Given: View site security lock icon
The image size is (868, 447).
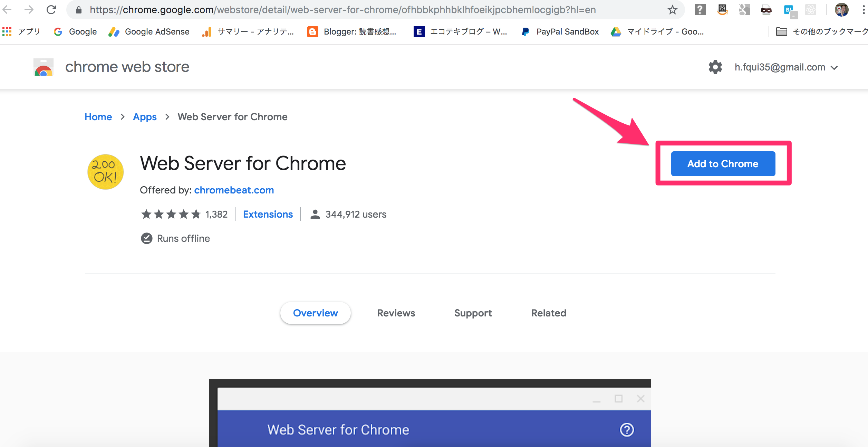Looking at the screenshot, I should coord(79,10).
